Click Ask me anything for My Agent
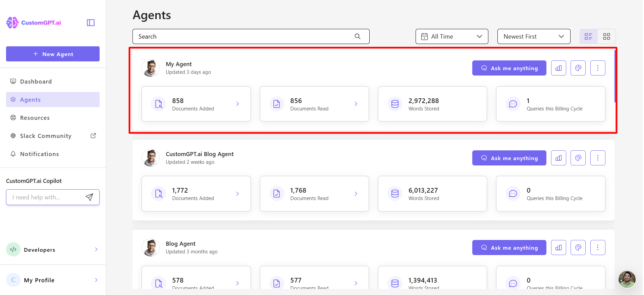 (x=509, y=68)
